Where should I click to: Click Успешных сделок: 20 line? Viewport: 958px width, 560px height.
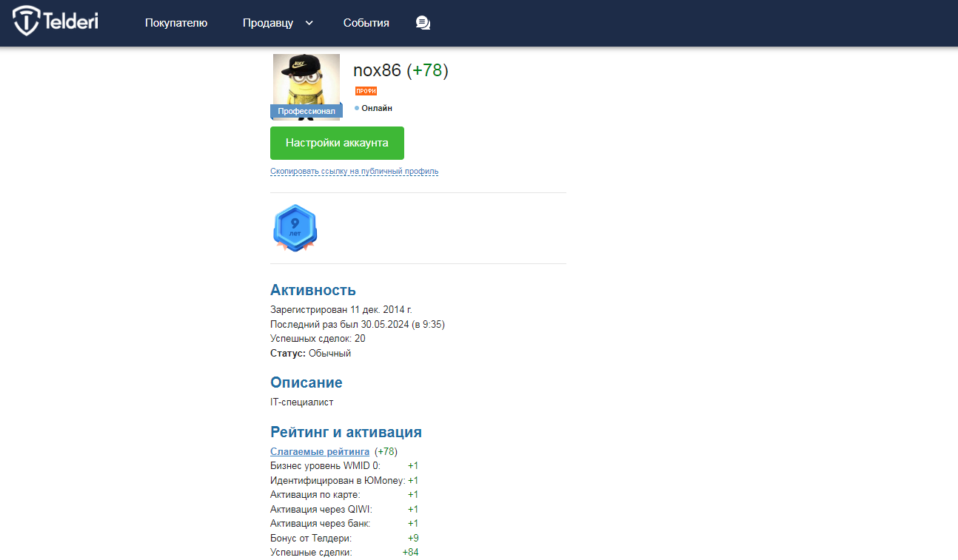click(318, 339)
